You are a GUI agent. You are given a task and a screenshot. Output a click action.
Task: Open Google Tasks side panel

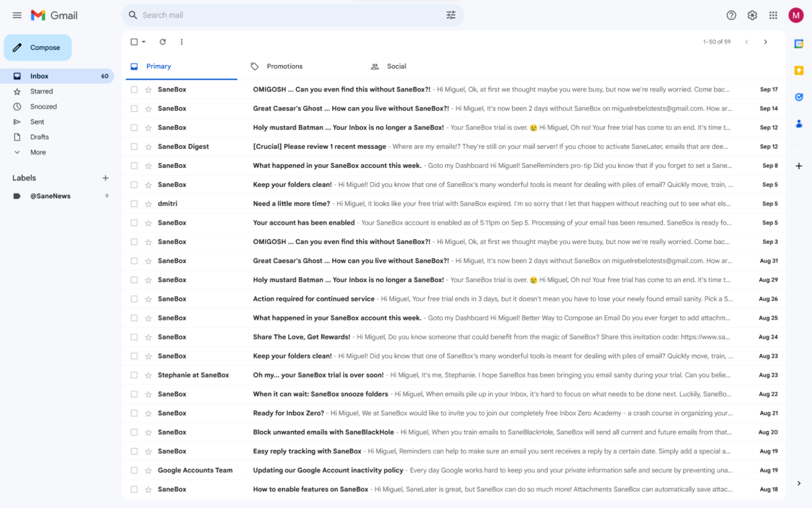(799, 97)
